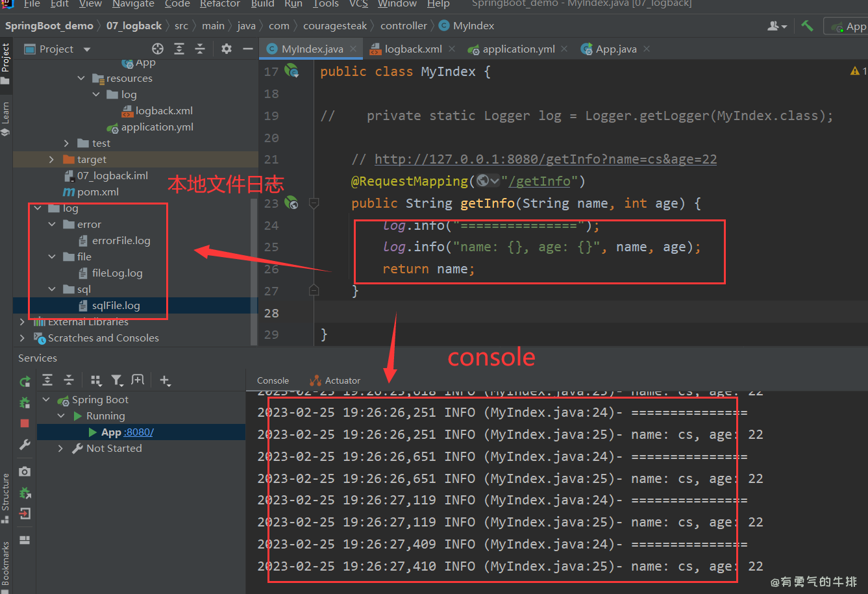
Task: Collapse all services in Services toolbar
Action: pos(69,380)
